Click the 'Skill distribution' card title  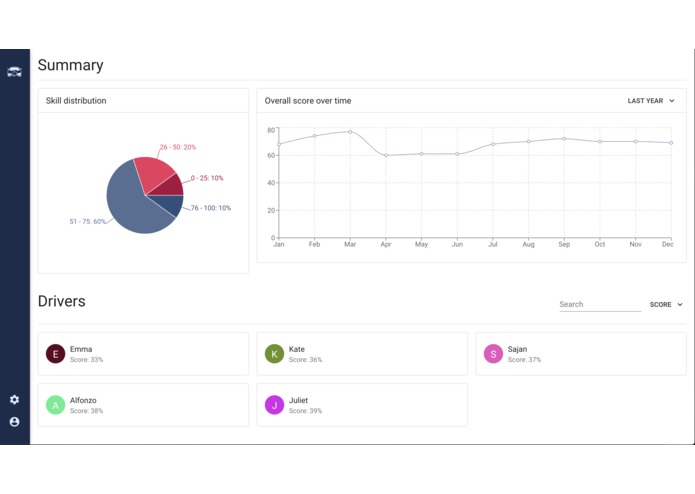click(x=76, y=101)
